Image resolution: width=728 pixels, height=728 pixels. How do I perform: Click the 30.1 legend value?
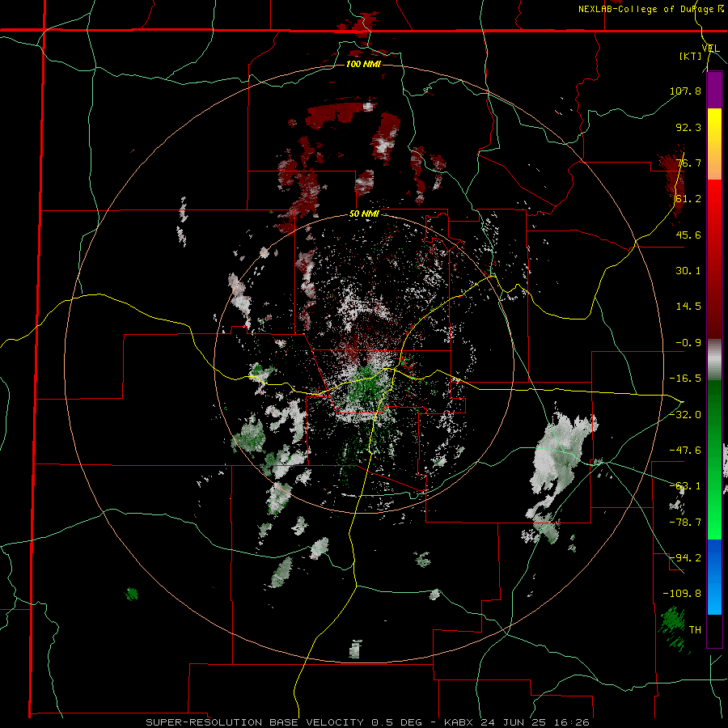[688, 271]
